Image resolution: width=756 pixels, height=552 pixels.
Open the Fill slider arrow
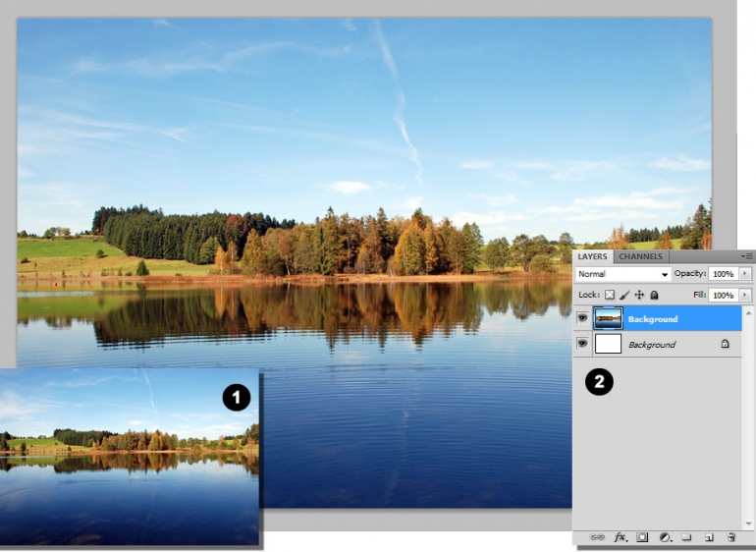(745, 295)
